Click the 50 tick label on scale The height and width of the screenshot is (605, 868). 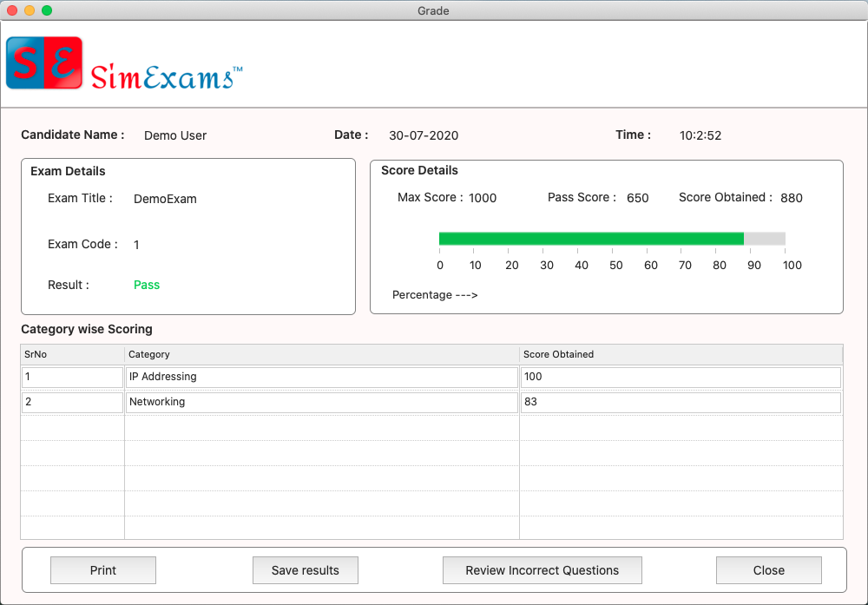click(x=616, y=265)
